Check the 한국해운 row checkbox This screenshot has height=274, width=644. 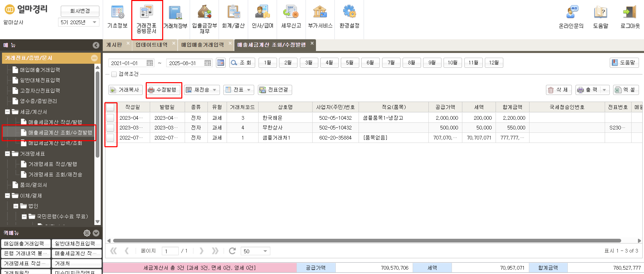(110, 118)
